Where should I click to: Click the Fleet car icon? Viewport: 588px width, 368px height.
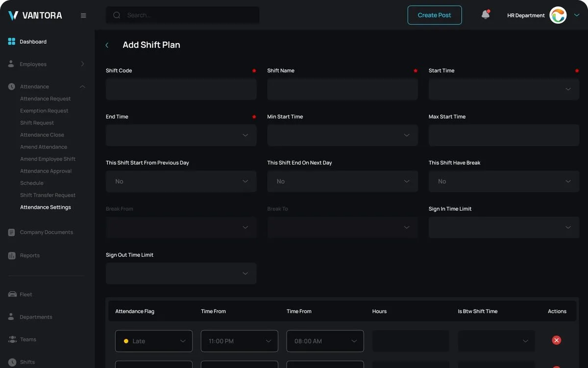pyautogui.click(x=12, y=294)
